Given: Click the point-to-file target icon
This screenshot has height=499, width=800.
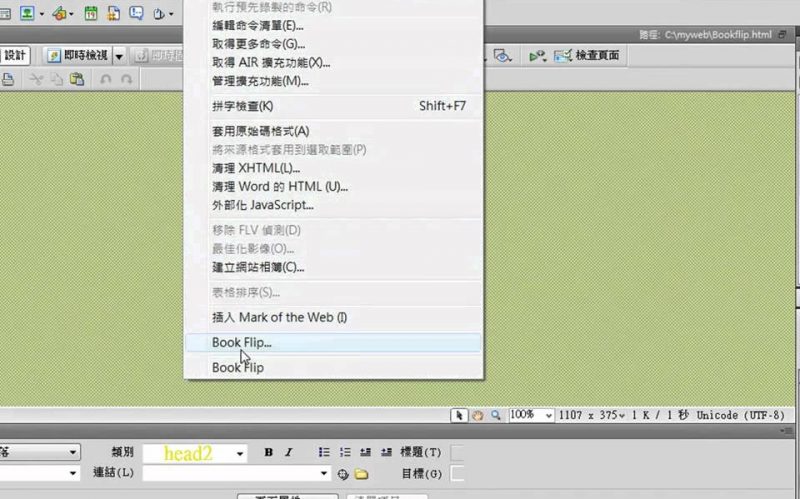Looking at the screenshot, I should click(343, 474).
